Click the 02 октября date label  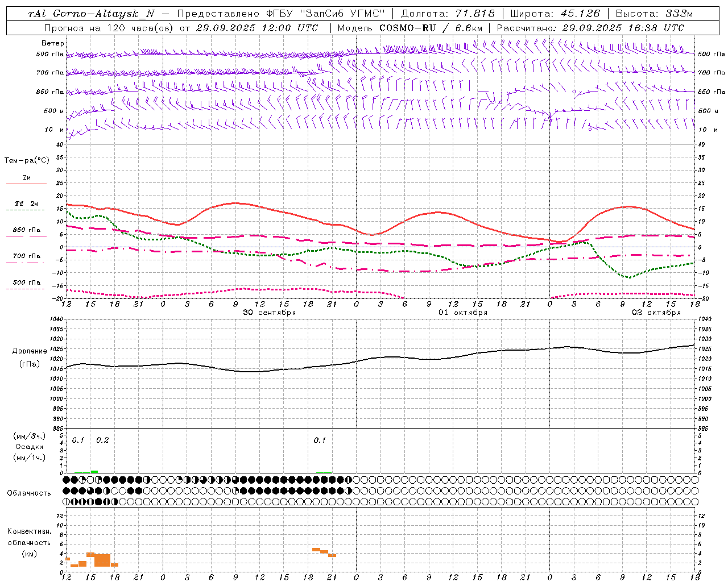(x=656, y=313)
